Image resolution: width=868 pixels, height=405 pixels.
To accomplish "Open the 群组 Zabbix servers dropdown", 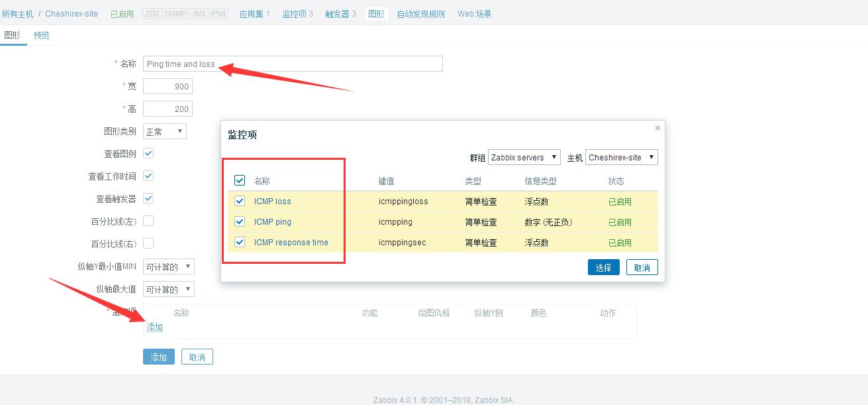I will [x=524, y=157].
